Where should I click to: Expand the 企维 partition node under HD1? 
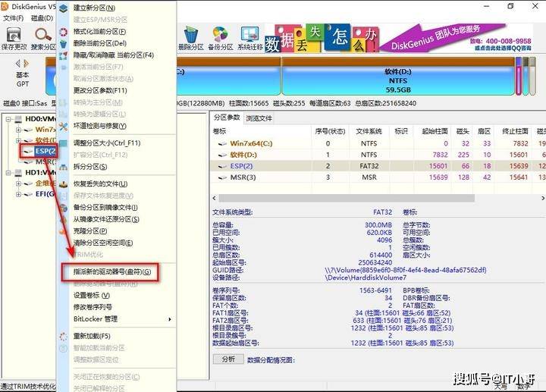point(18,183)
